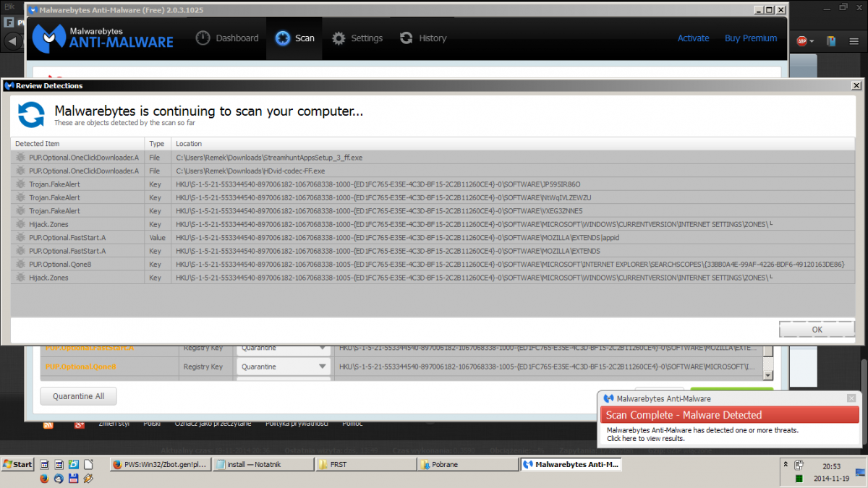Open the Pobrane taskbar item

pos(467,464)
